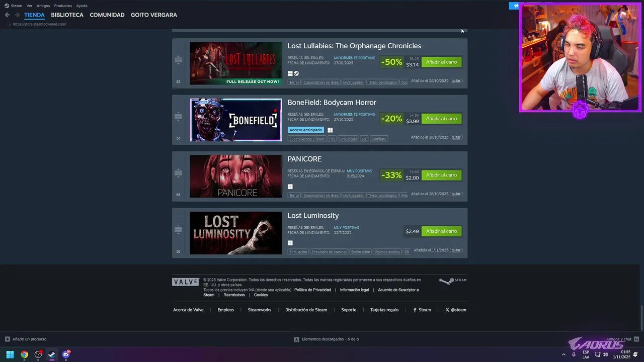
Task: Open the BoneField capsule thumbnail
Action: (236, 120)
